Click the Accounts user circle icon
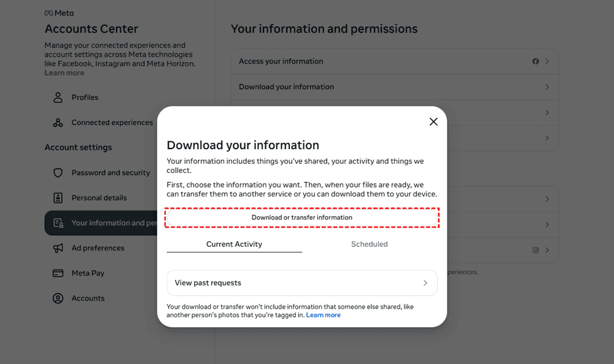The height and width of the screenshot is (364, 614). (x=58, y=298)
